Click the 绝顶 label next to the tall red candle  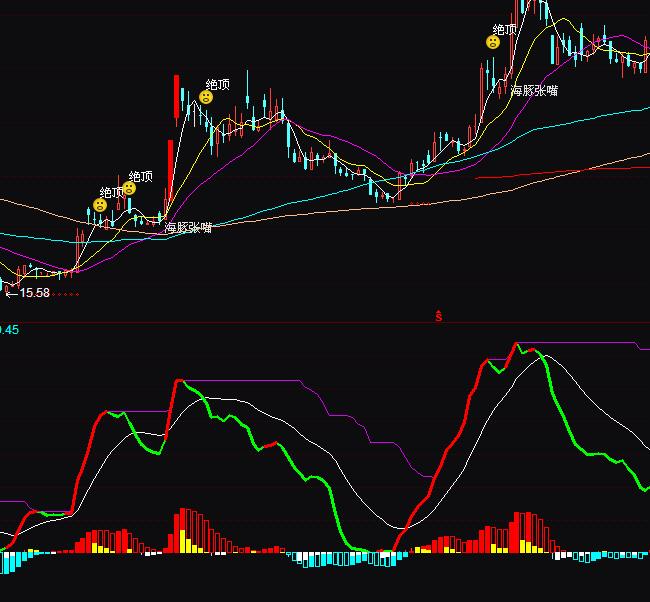tap(218, 84)
